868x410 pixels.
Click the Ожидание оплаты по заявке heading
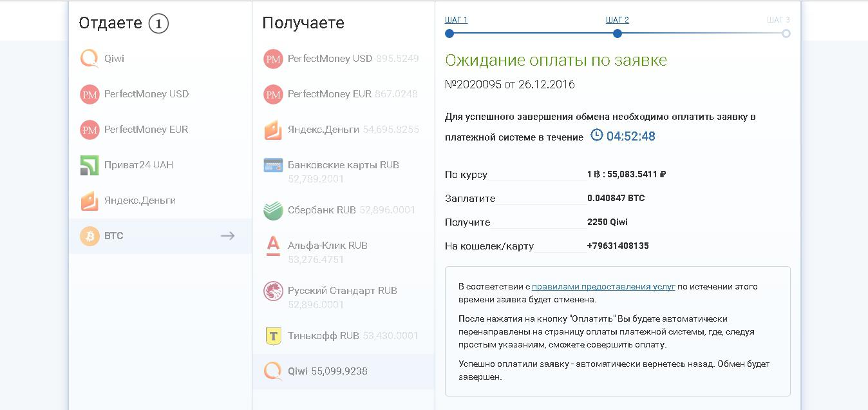(x=556, y=61)
